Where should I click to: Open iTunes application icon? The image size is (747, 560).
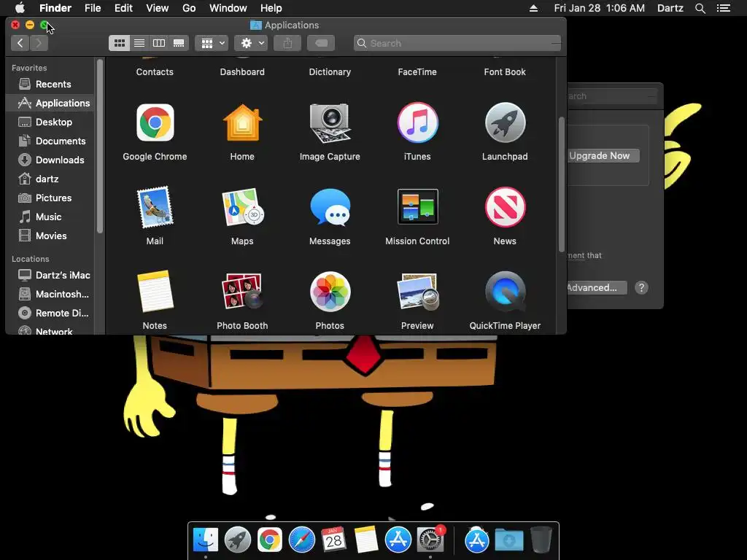click(x=417, y=122)
